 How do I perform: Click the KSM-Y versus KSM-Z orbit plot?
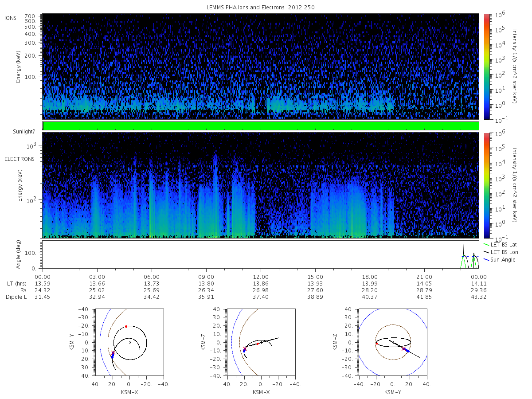click(393, 342)
